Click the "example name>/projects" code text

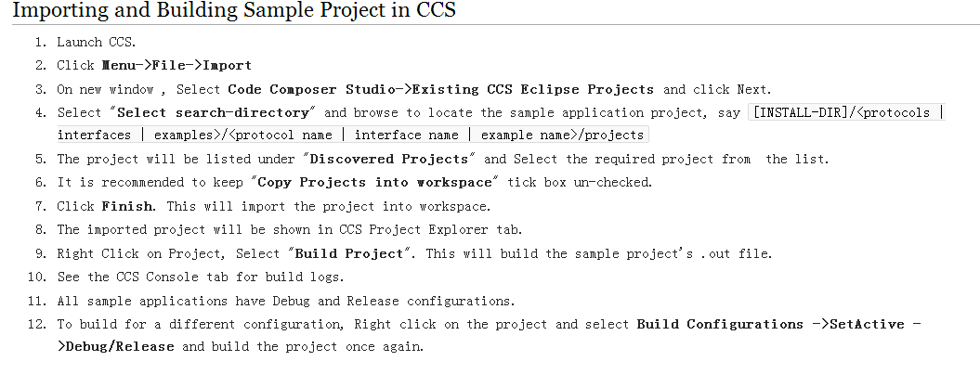[560, 135]
